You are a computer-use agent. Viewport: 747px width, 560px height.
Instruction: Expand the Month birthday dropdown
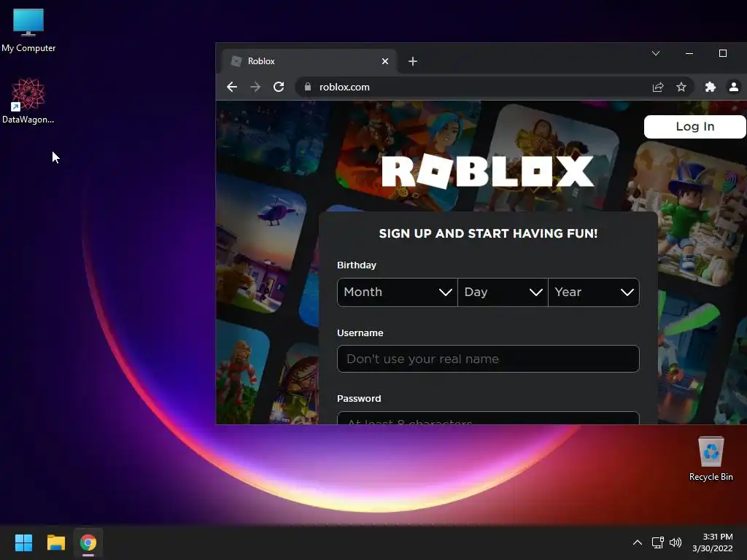[398, 292]
